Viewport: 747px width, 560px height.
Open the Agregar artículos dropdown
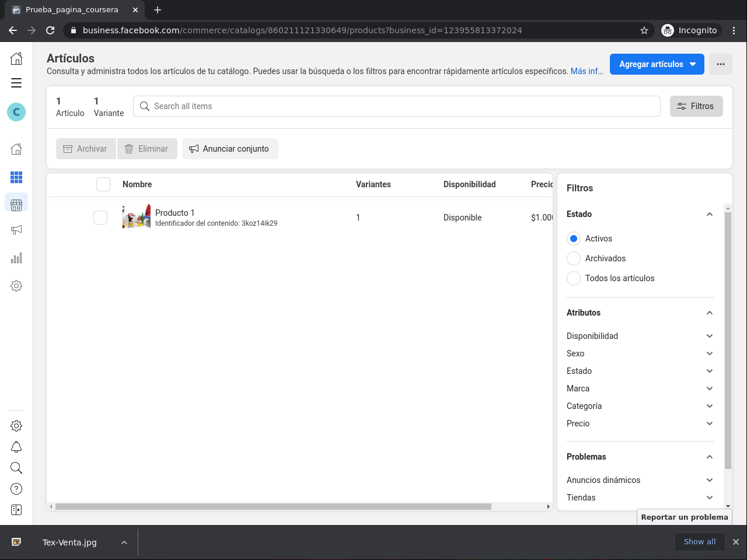pyautogui.click(x=657, y=64)
